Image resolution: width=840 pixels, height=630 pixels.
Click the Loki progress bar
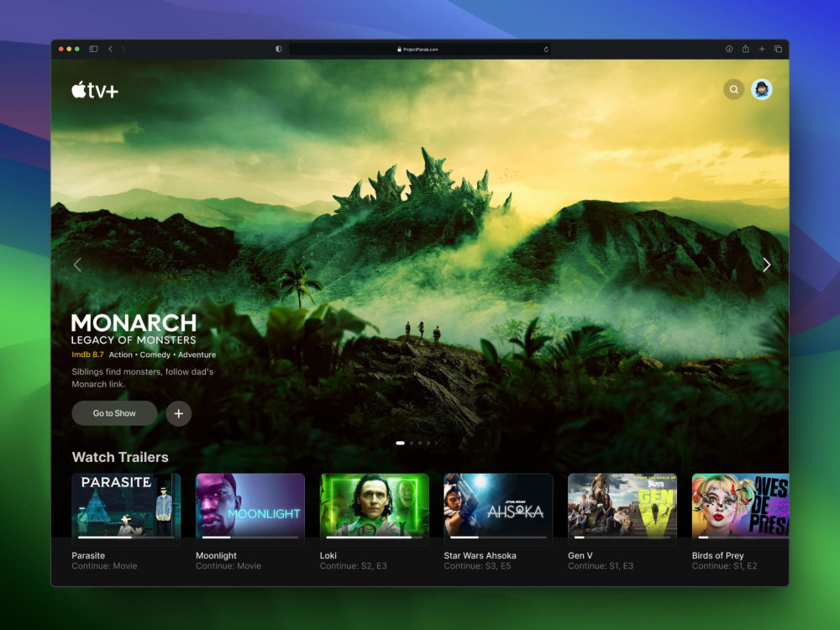[374, 538]
